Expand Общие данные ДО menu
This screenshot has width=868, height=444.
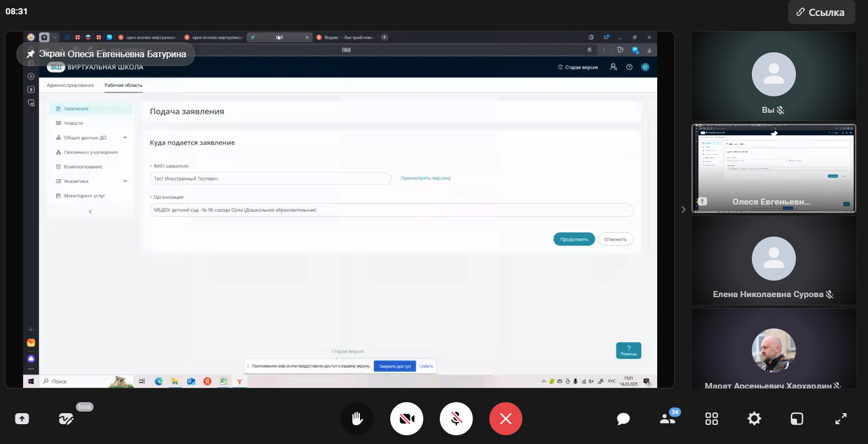click(x=124, y=138)
